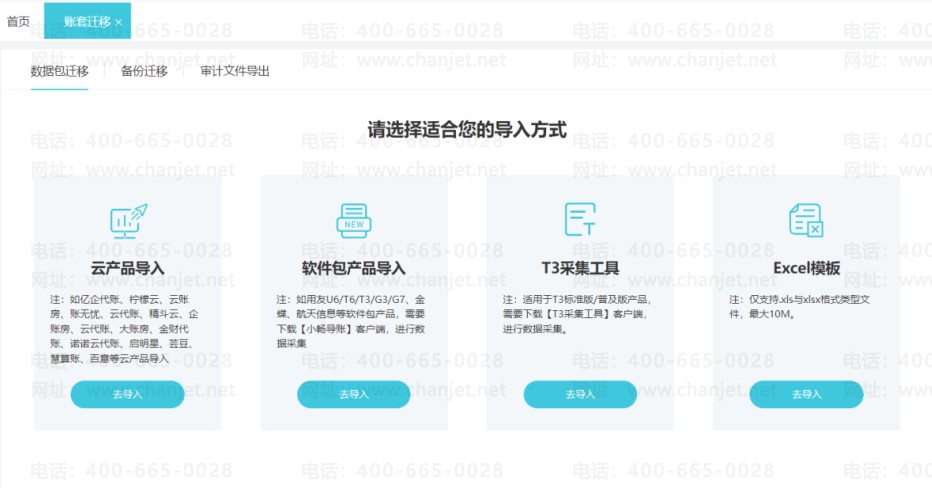This screenshot has width=932, height=488.
Task: Click the T3采集工具 icon
Action: (x=580, y=219)
